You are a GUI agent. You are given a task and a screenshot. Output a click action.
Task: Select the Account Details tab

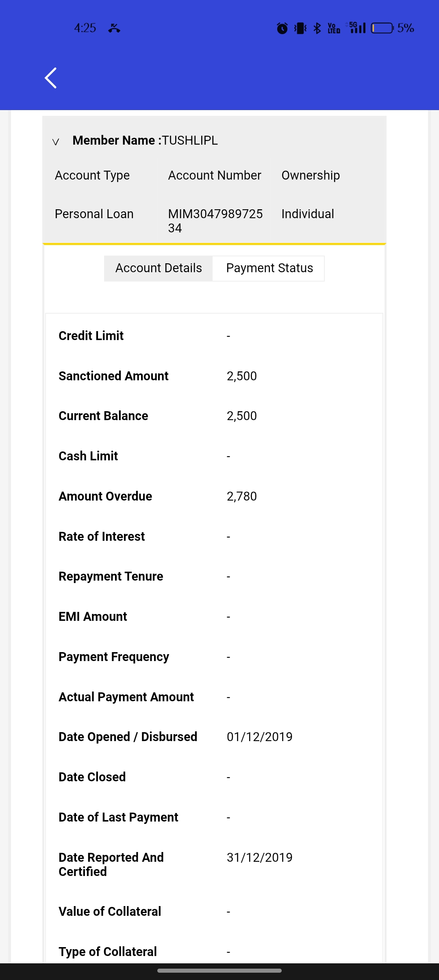(x=159, y=268)
